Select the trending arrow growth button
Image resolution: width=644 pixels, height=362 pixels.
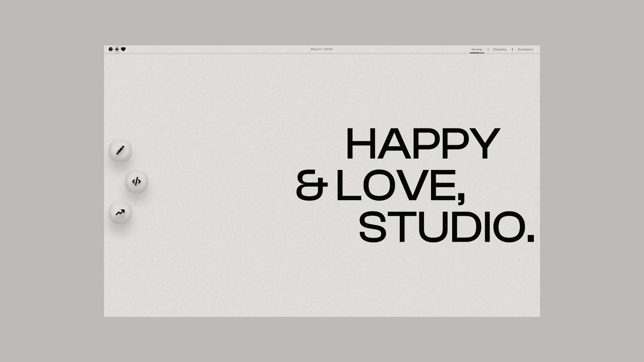coord(120,213)
